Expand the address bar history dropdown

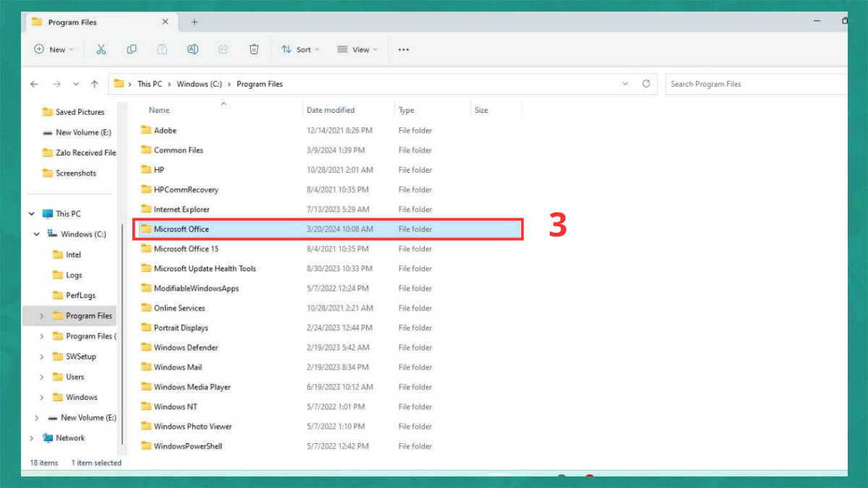[x=626, y=84]
